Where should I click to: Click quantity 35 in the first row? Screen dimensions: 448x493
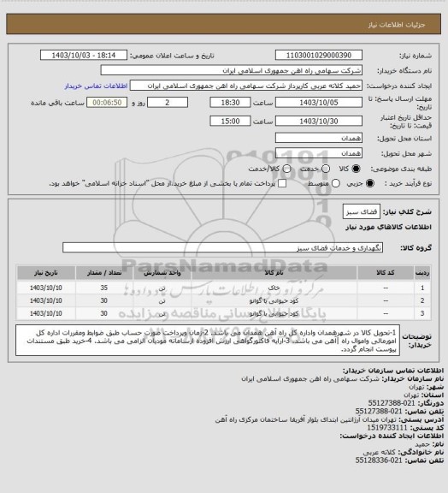[104, 288]
